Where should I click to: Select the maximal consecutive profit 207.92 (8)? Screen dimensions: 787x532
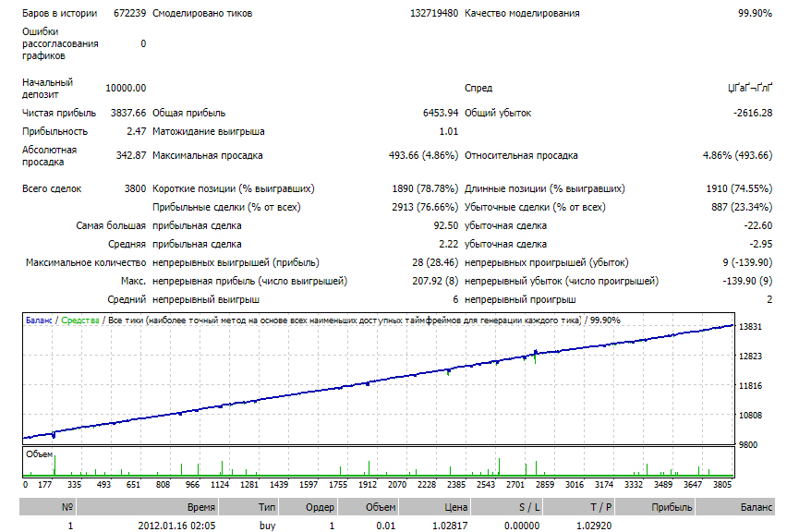435,281
